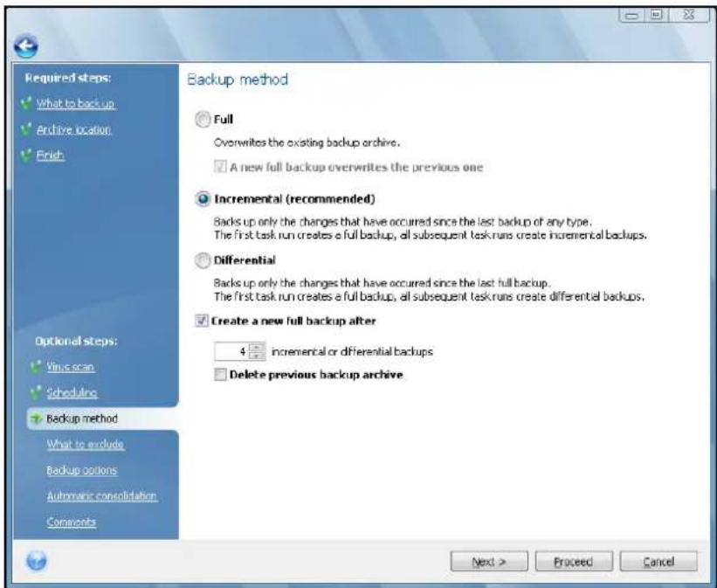The height and width of the screenshot is (588, 717).
Task: Click the green check beside Finish
Action: pyautogui.click(x=26, y=156)
